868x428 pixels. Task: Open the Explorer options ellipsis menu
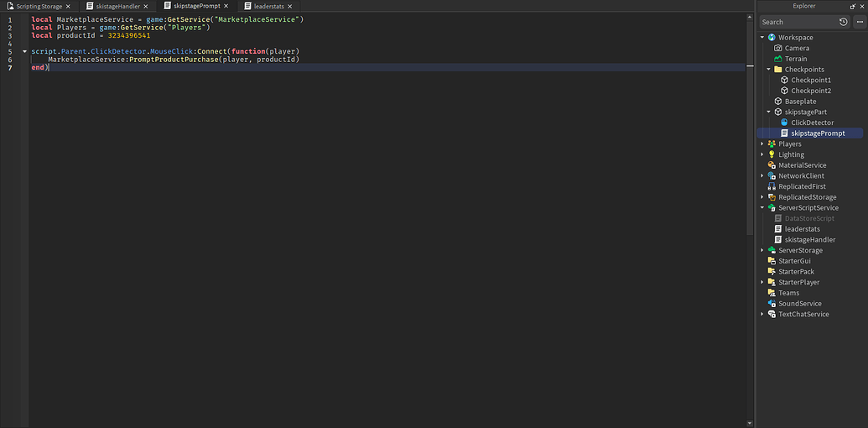pyautogui.click(x=859, y=22)
